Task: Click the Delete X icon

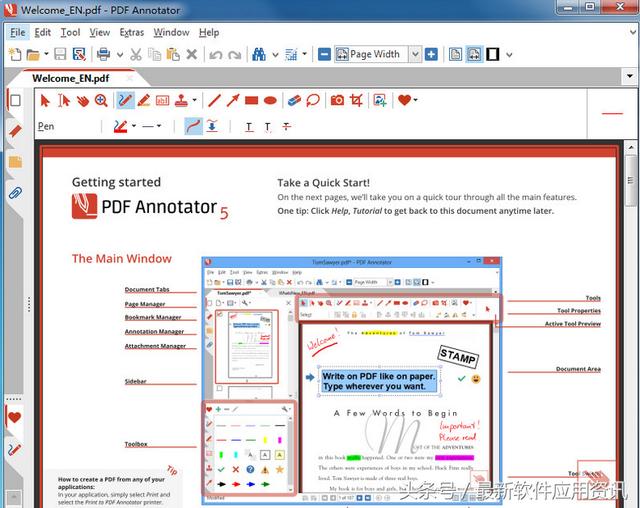Action: coord(192,54)
